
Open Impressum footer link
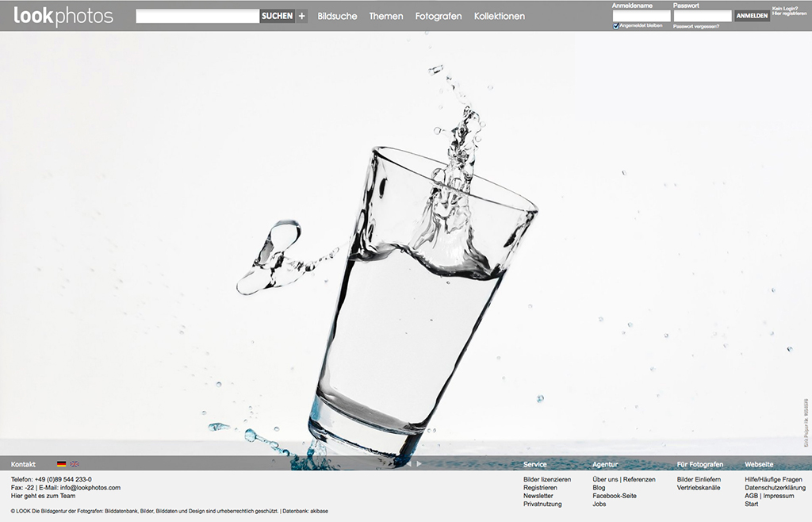tap(779, 496)
